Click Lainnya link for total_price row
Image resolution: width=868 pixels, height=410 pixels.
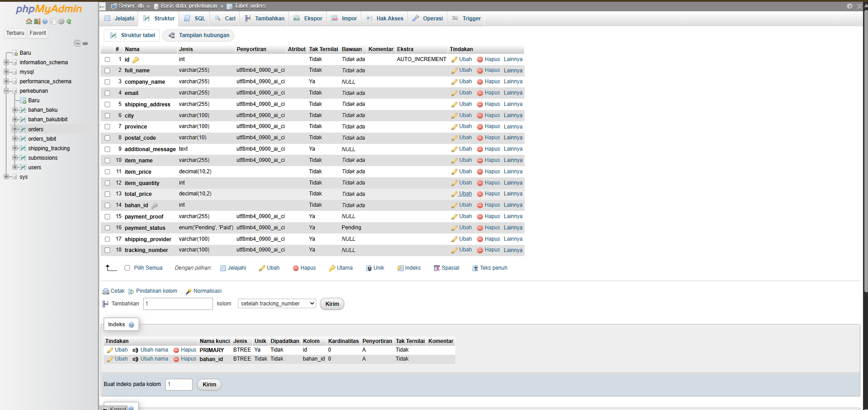click(513, 194)
